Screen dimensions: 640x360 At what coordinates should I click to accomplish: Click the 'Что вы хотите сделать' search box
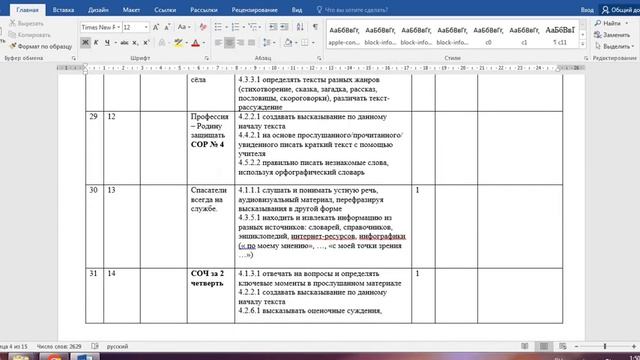pos(352,10)
